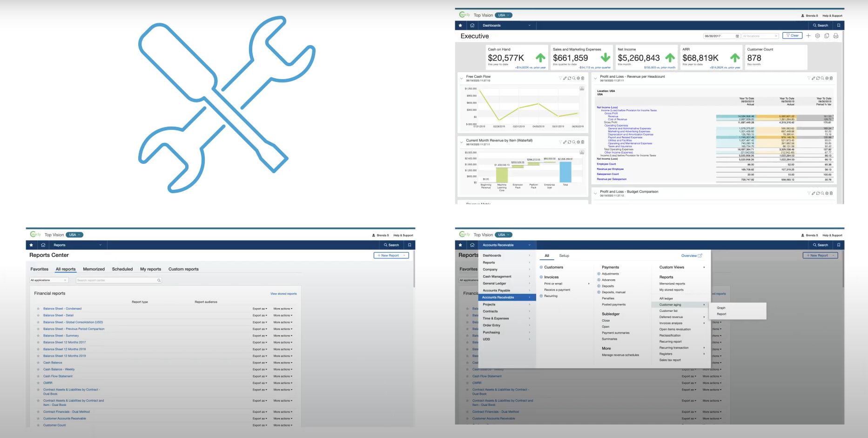Toggle favorite star for Cash Balance - Weekly
This screenshot has width=868, height=438.
[38, 370]
